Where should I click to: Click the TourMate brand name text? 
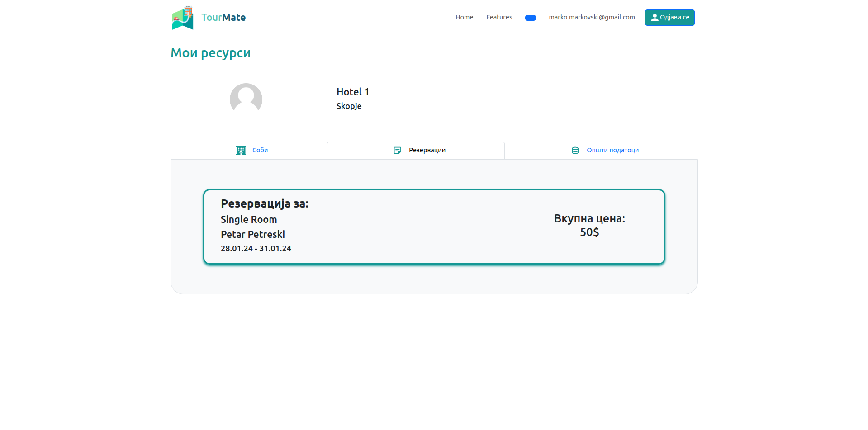pyautogui.click(x=223, y=18)
